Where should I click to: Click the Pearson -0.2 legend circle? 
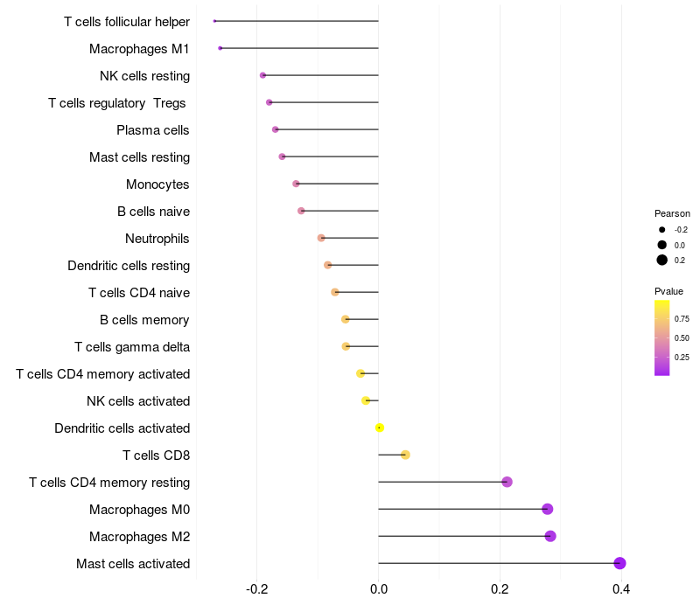(x=662, y=230)
